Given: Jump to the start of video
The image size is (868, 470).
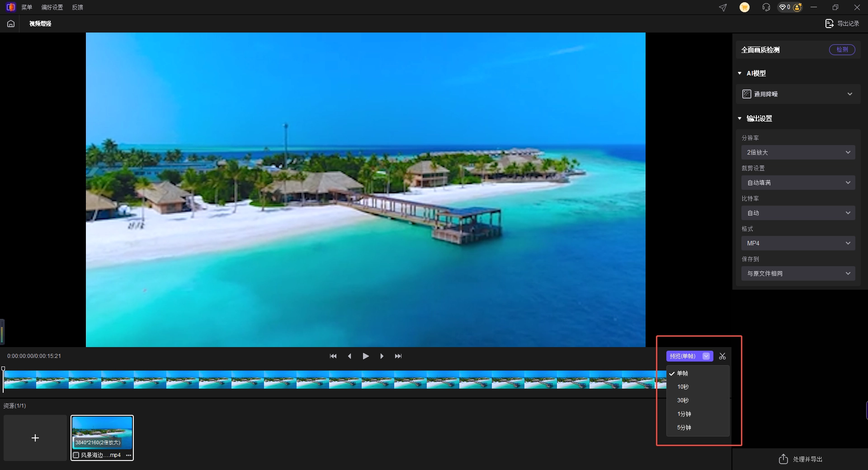Looking at the screenshot, I should pos(333,356).
